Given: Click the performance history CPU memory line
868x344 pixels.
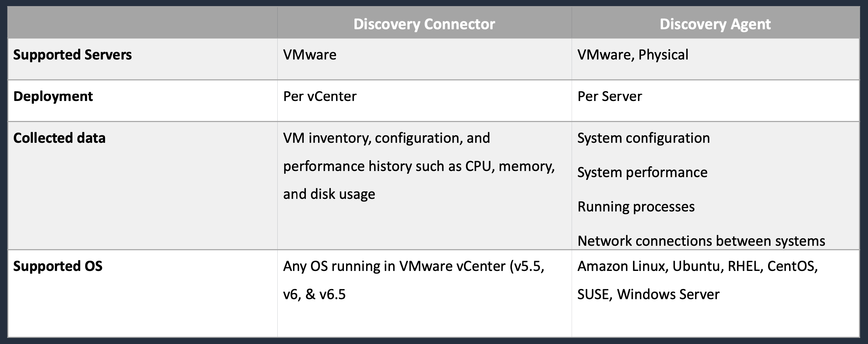Looking at the screenshot, I should (419, 166).
